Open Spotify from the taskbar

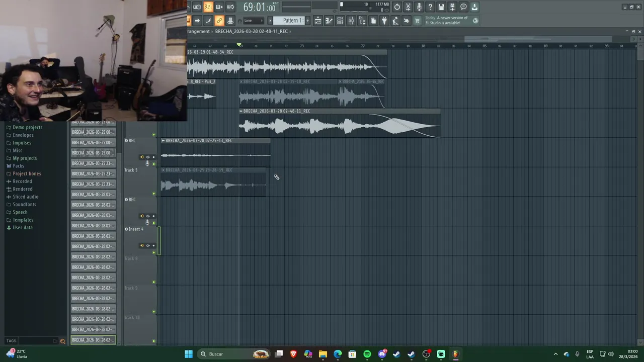pos(367,354)
